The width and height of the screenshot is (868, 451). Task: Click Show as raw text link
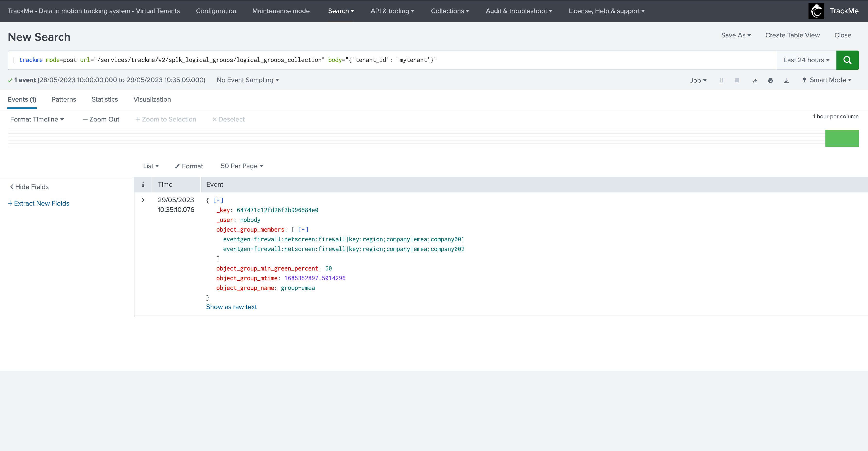[x=231, y=307]
